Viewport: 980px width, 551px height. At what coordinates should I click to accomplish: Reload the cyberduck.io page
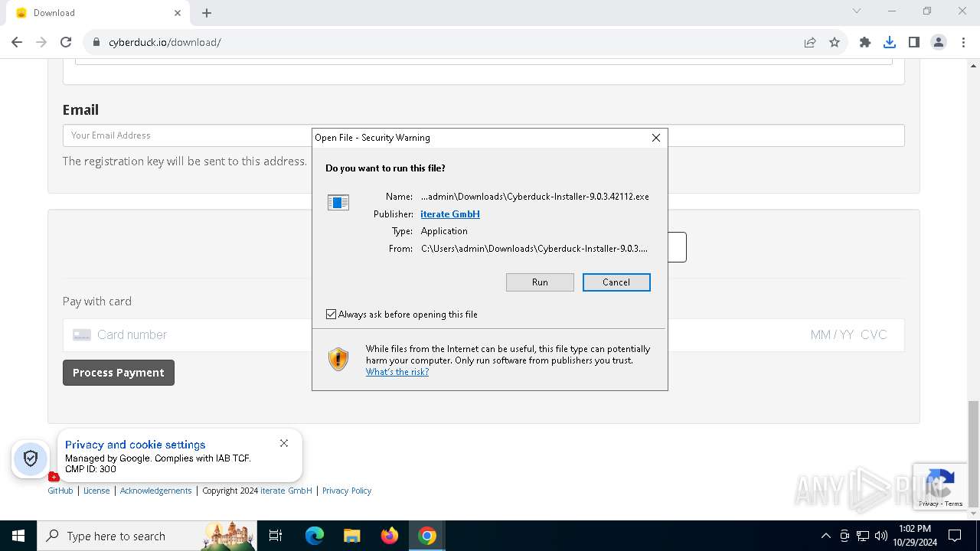(66, 42)
